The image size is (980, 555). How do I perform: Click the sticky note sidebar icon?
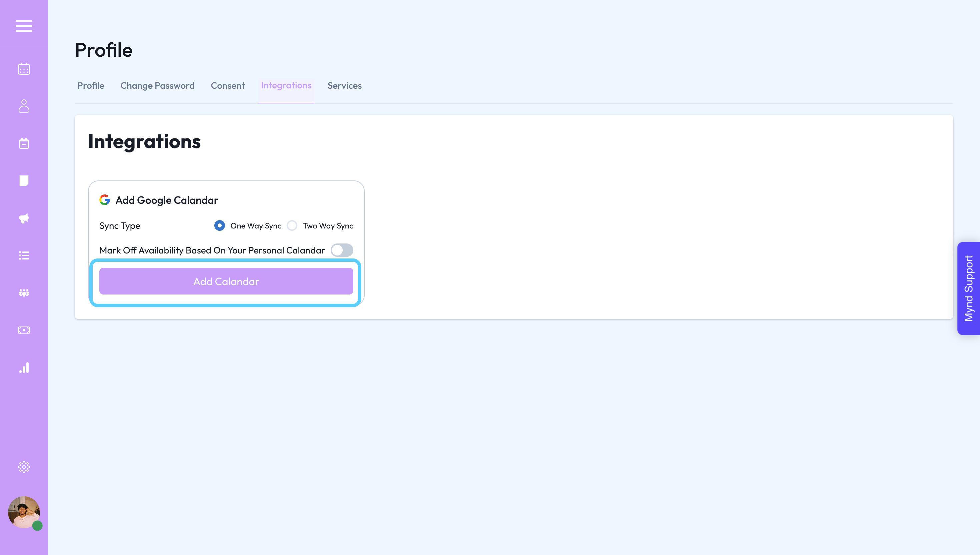24,181
